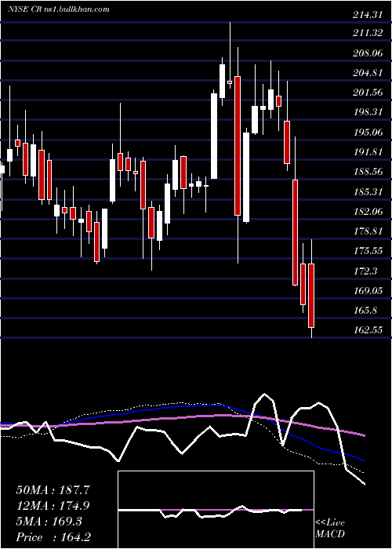This screenshot has height=549, width=392.
Task: Click the tallest red candle below 204.81
Action: tap(238, 146)
